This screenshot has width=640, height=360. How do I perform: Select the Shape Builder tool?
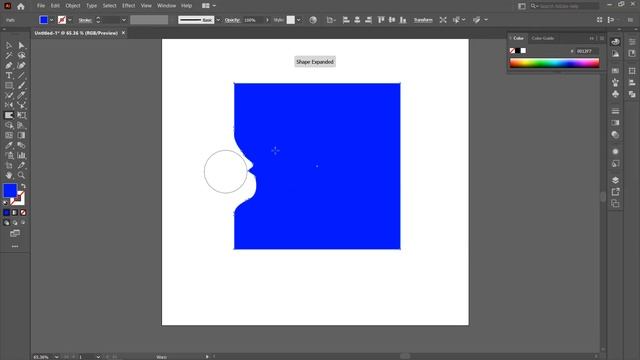click(x=9, y=125)
